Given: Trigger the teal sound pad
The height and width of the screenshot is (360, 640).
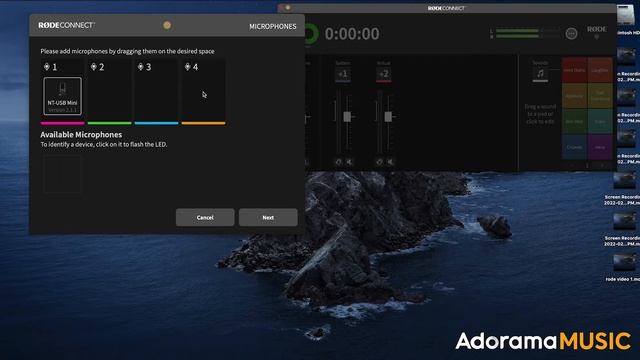Looking at the screenshot, I should coord(600,121).
